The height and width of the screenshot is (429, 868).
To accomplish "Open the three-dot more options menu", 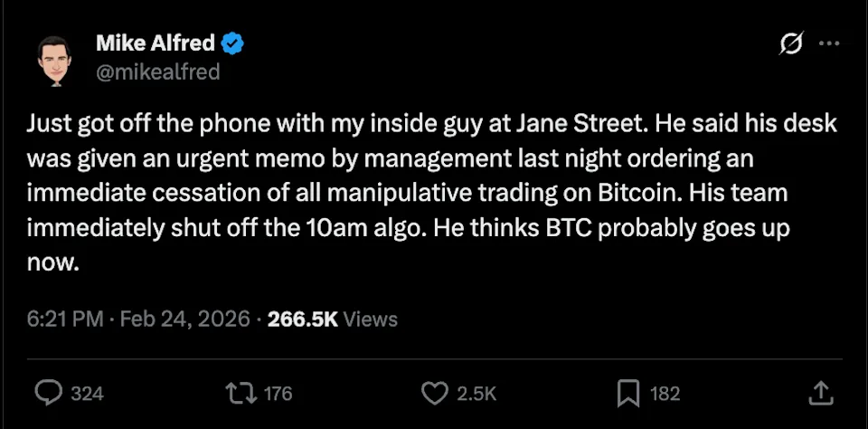I will pyautogui.click(x=828, y=43).
